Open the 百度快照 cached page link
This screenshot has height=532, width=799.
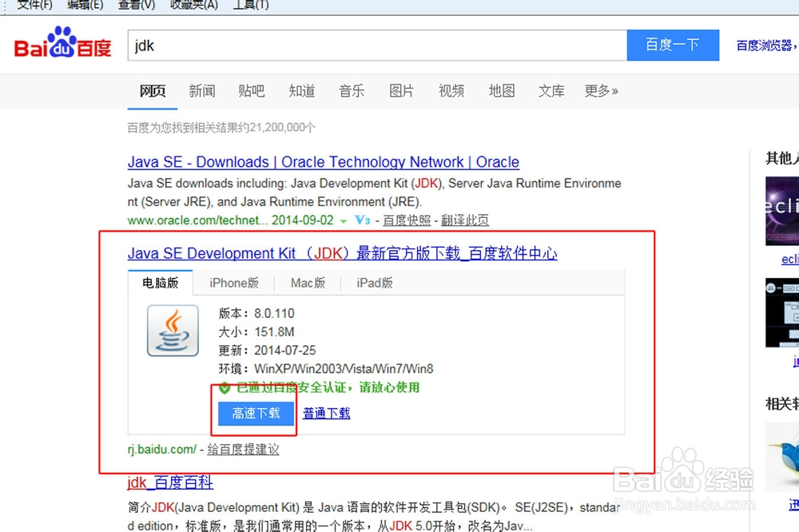coord(407,220)
